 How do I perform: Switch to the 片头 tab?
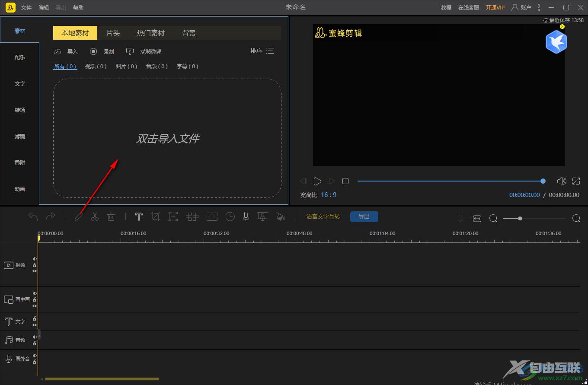(x=113, y=33)
